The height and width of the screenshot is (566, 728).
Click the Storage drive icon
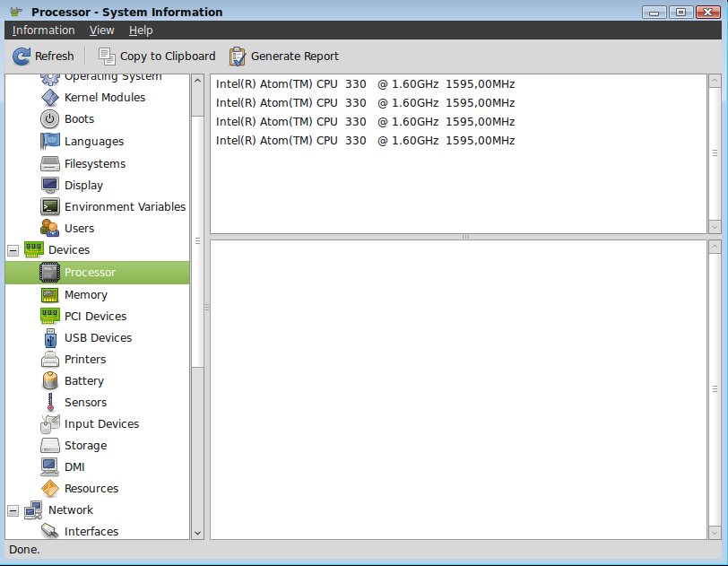click(x=49, y=445)
